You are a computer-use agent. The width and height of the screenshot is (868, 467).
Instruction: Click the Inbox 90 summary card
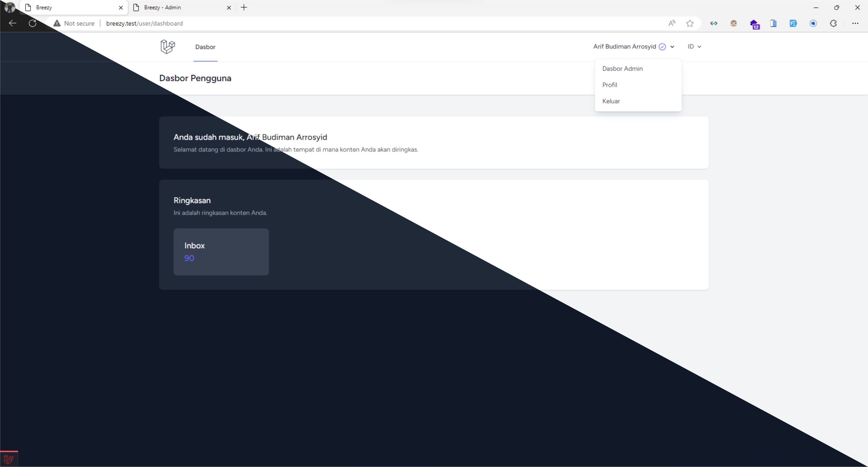(221, 252)
